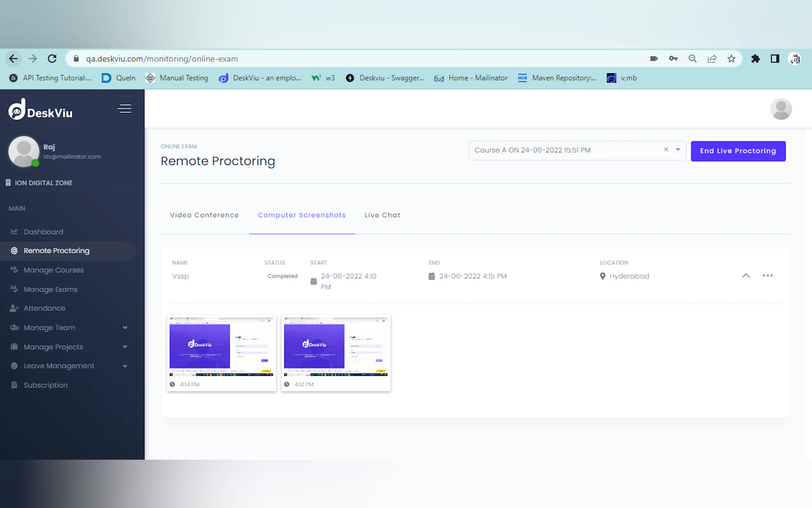Image resolution: width=812 pixels, height=508 pixels.
Task: Click the browser extensions puzzle icon
Action: tap(755, 59)
